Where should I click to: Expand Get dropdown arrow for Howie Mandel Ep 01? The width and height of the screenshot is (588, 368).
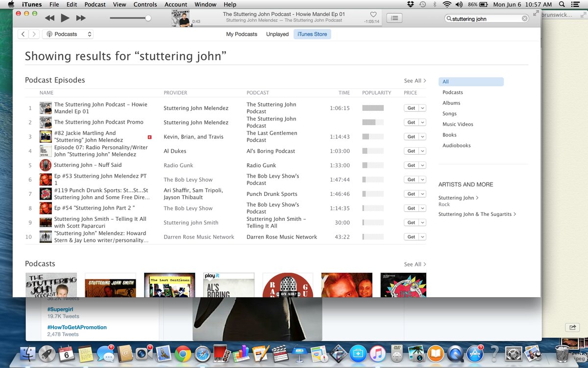point(422,108)
